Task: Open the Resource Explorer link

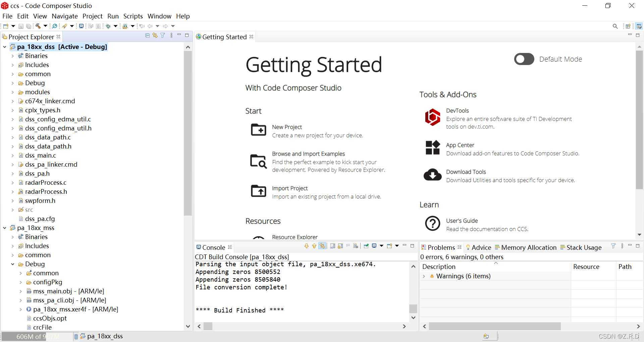Action: tap(294, 237)
